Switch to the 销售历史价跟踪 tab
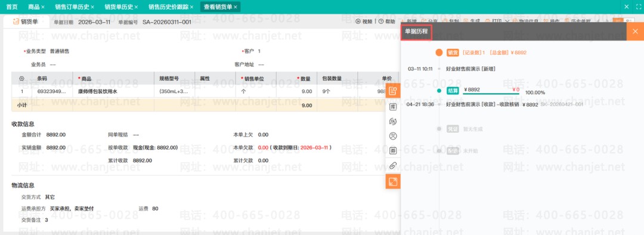Viewport: 644px width, 235px height. coord(168,7)
